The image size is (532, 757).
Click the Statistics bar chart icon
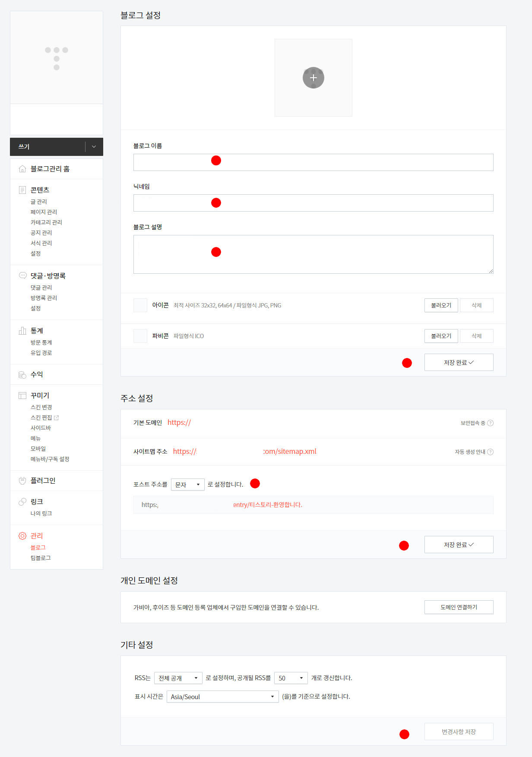point(22,331)
